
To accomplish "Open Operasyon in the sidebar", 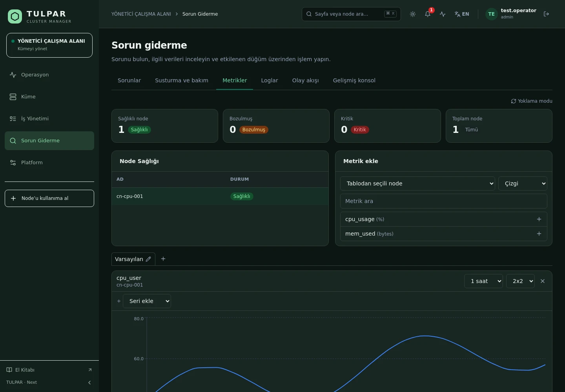I will pos(49,75).
